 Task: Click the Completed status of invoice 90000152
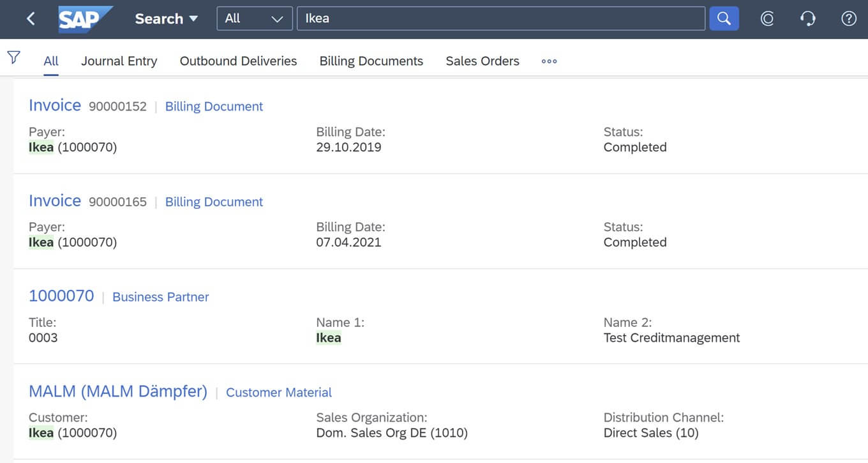click(x=635, y=148)
